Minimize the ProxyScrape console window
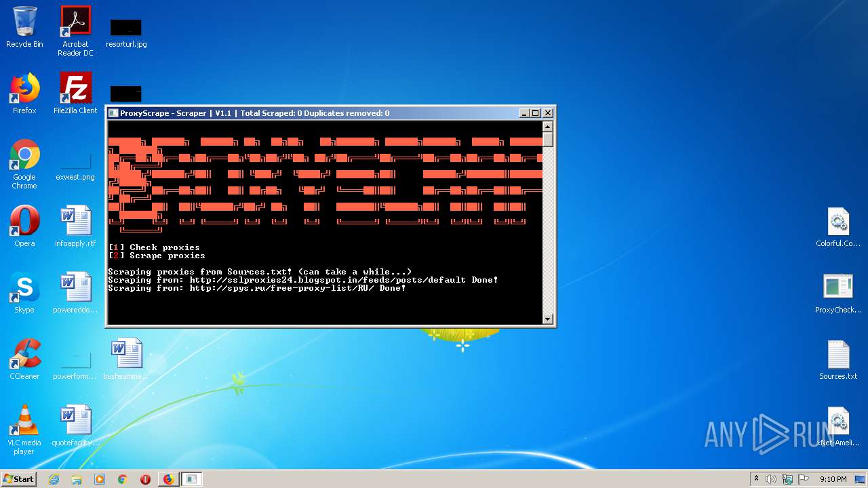The height and width of the screenshot is (488, 868). 524,113
